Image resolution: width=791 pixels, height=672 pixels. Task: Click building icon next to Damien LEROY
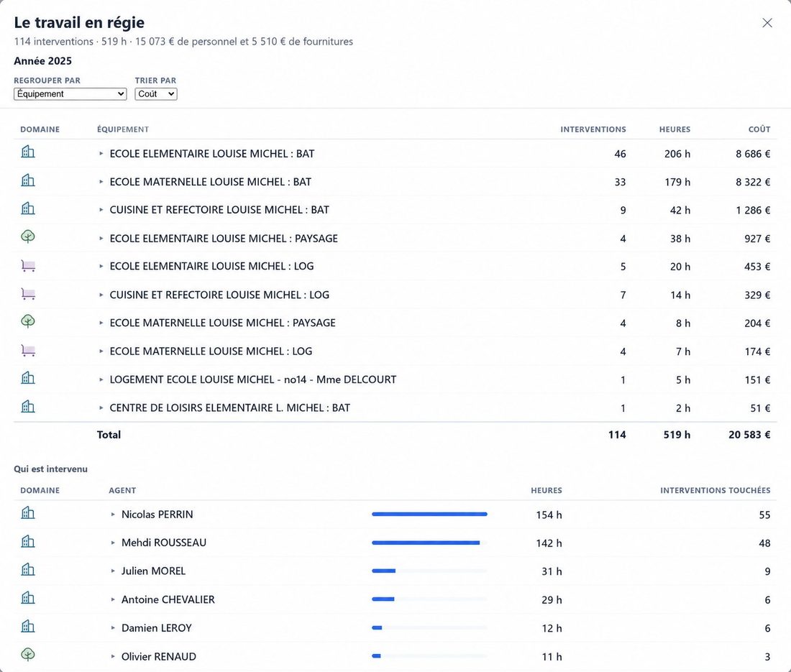coord(28,627)
